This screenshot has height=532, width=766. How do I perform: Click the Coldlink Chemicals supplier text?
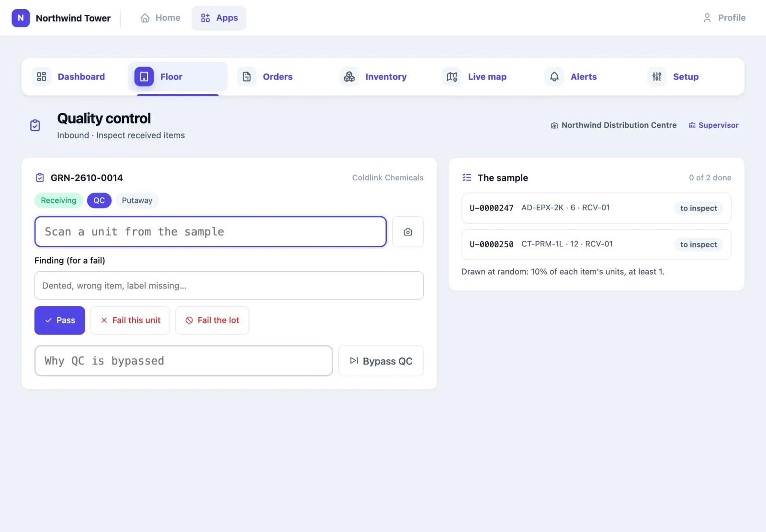(x=388, y=177)
